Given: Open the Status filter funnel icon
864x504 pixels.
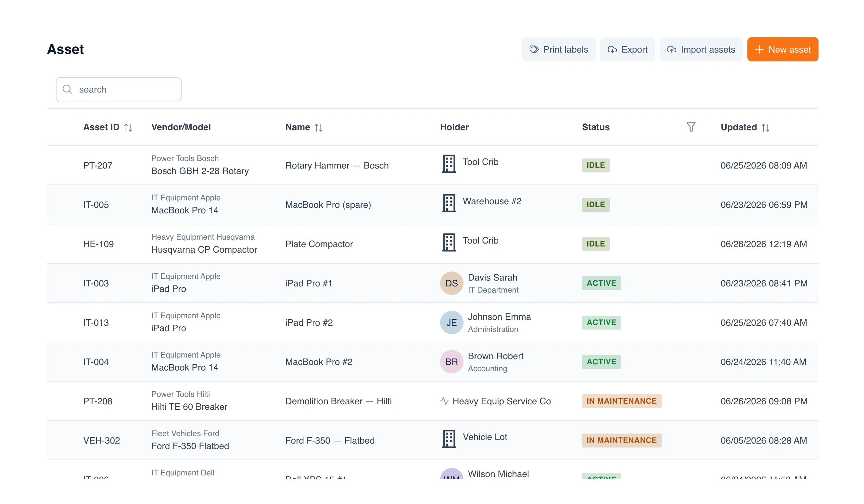Looking at the screenshot, I should pyautogui.click(x=691, y=127).
